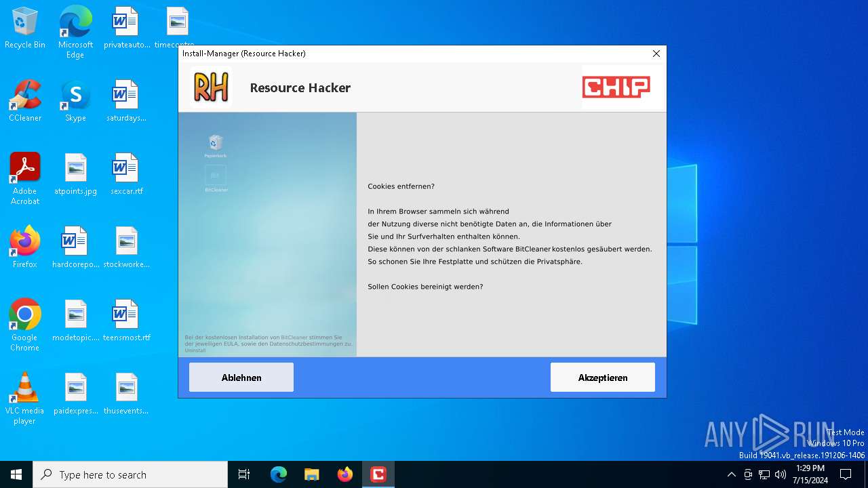Select the thusevents file icon

127,394
